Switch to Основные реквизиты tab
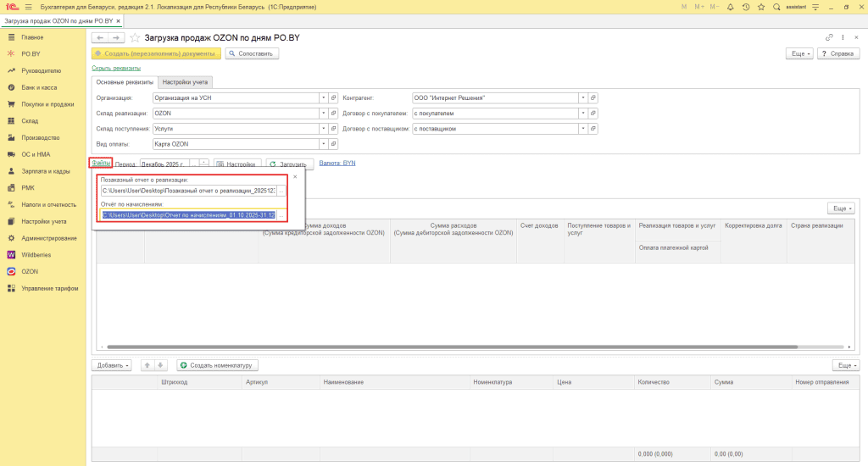 tap(125, 82)
